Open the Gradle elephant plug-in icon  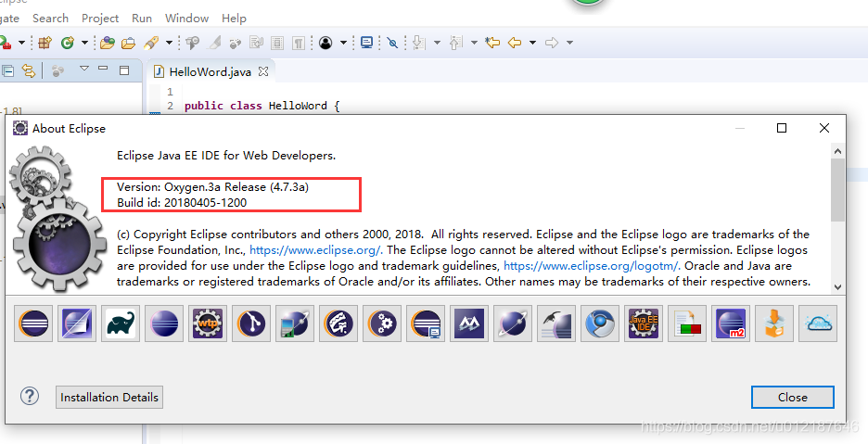pos(121,323)
